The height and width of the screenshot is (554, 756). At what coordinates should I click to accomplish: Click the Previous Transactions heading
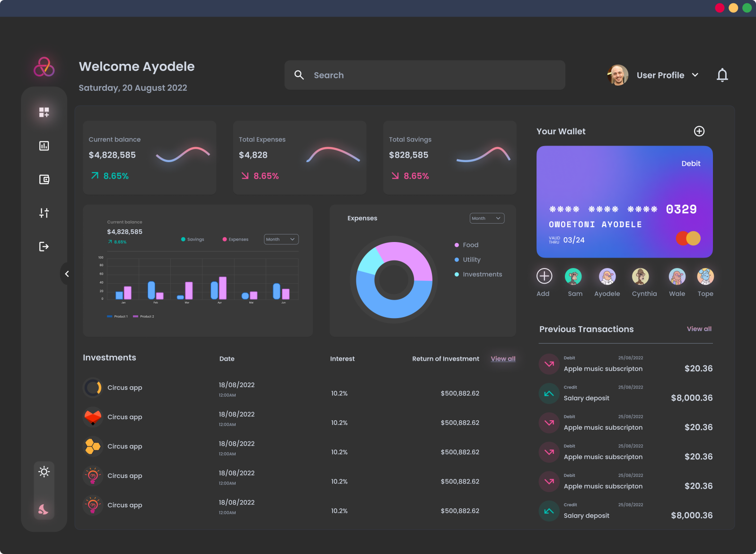(587, 329)
